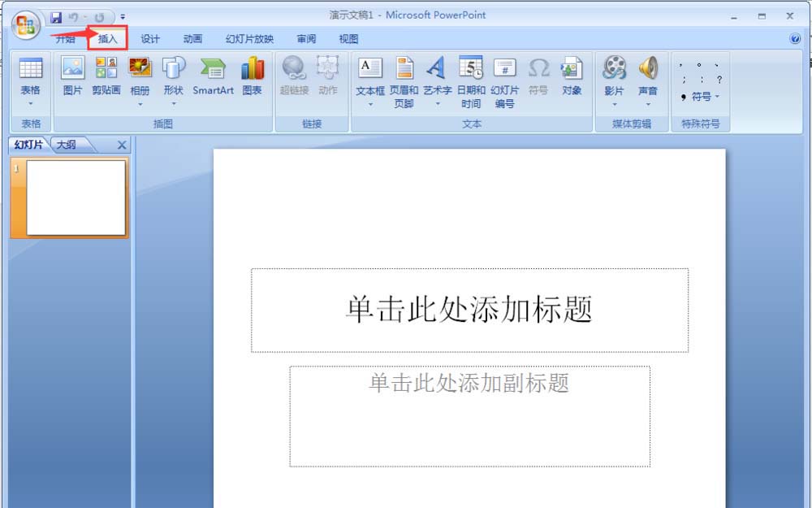Insert an embedded 对象 object
Viewport: 812px width, 508px height.
point(572,76)
